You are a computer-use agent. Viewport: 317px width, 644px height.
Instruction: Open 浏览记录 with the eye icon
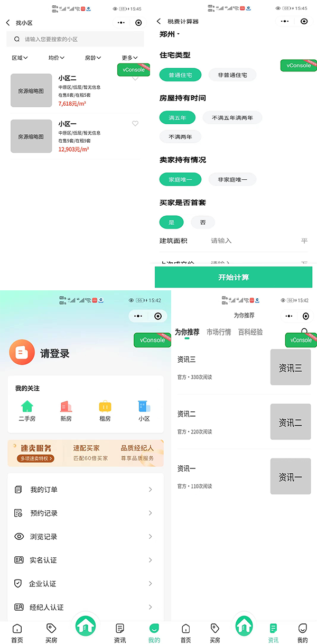(19, 537)
